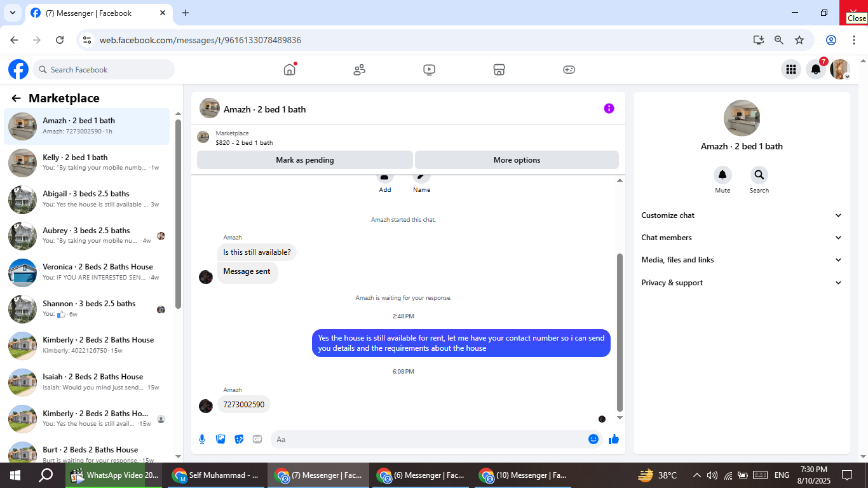Reload the page in browser

pos(60,40)
